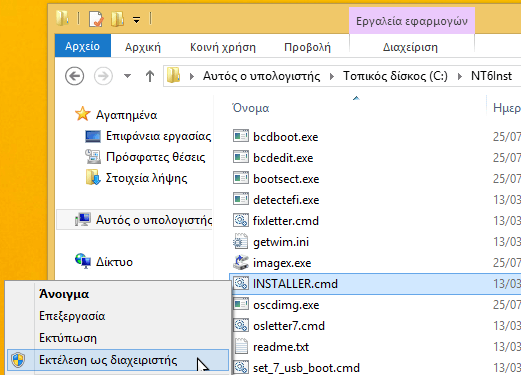The width and height of the screenshot is (521, 375).
Task: Switch to the Προβολή ribbon tab
Action: (307, 47)
